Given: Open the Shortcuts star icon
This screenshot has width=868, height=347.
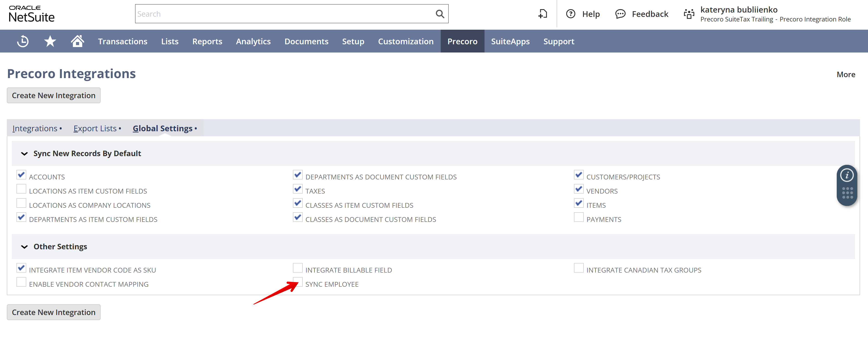Looking at the screenshot, I should click(50, 41).
